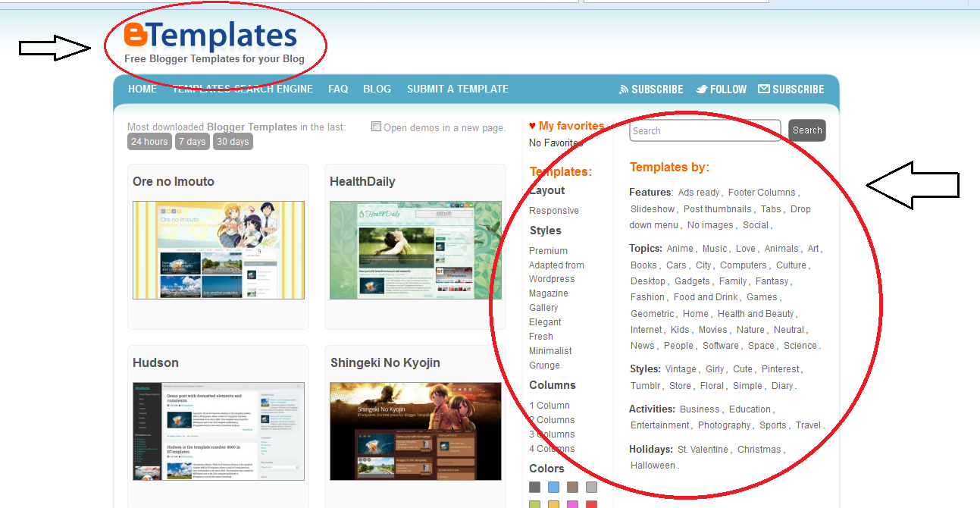The width and height of the screenshot is (980, 508).
Task: Switch to the BLOG tab
Action: click(x=377, y=89)
